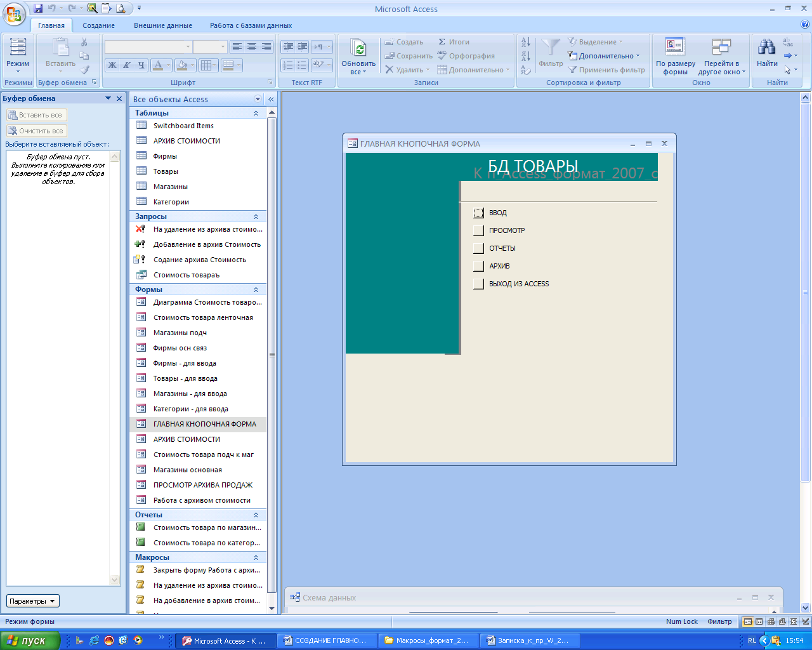Image resolution: width=812 pixels, height=650 pixels.
Task: Open the Параметры dropdown in clipboard pane
Action: (33, 601)
